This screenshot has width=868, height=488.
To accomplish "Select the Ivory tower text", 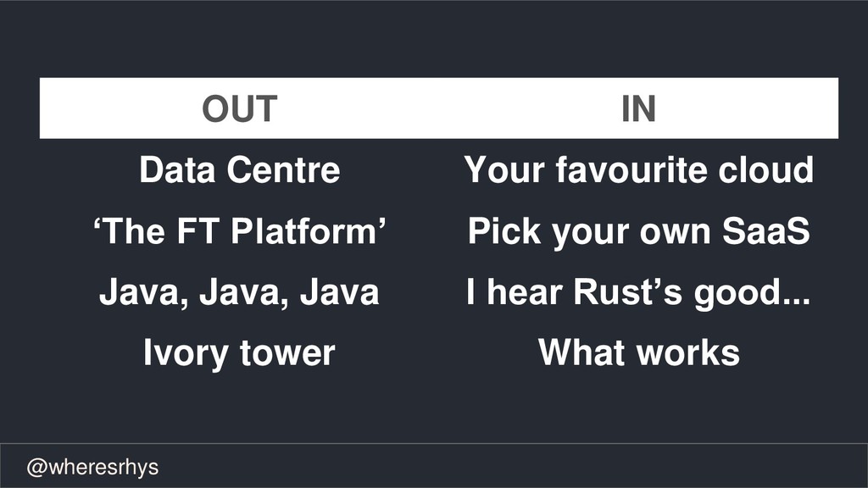I will (239, 353).
